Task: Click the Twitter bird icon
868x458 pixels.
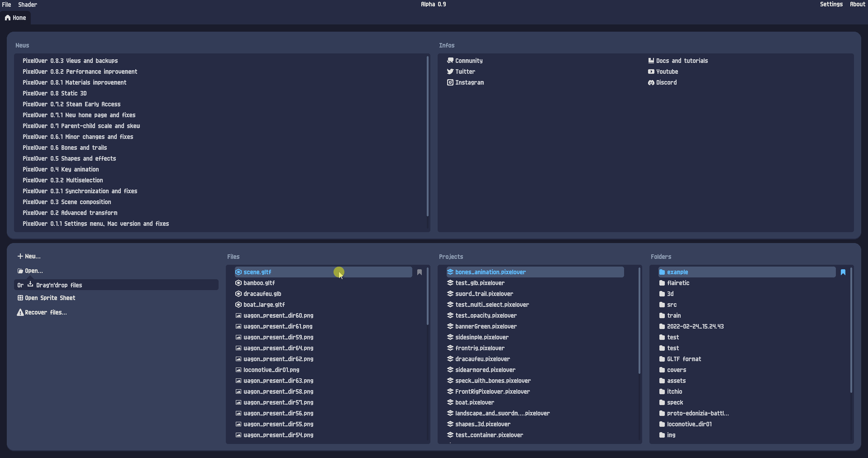Action: [450, 72]
